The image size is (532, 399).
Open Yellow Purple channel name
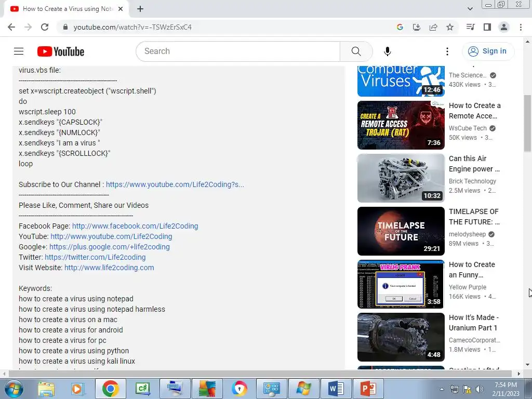coord(468,287)
